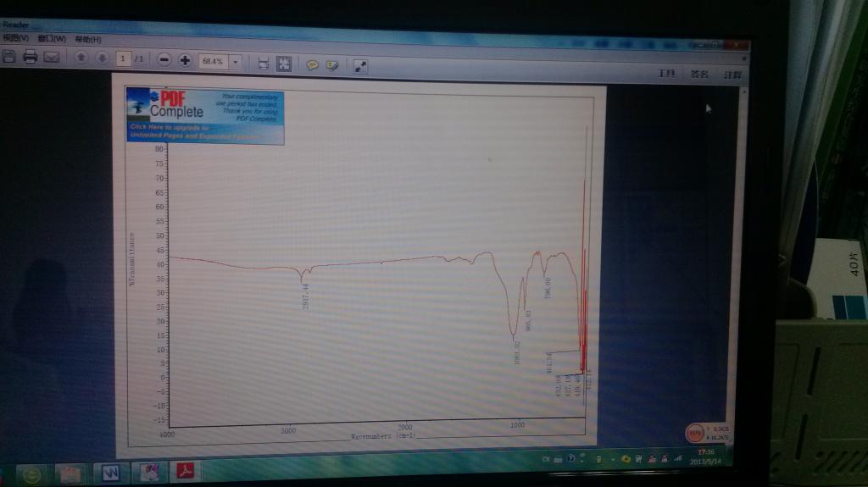
Task: Click the PDF Complete upgrade banner
Action: pyautogui.click(x=205, y=116)
